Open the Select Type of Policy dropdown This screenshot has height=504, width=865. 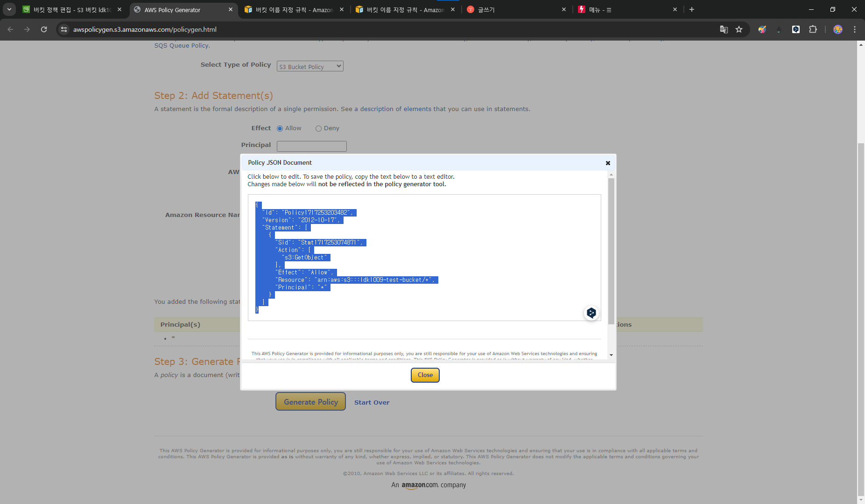click(310, 66)
